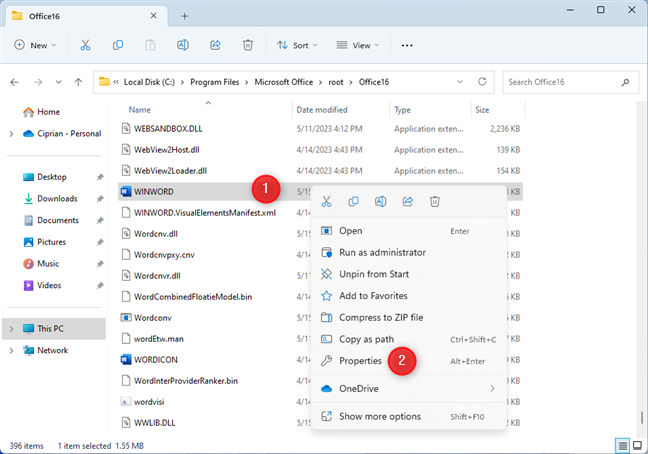The image size is (648, 454).
Task: Expand the Ciprian - Personal OneDrive node
Action: (11, 134)
